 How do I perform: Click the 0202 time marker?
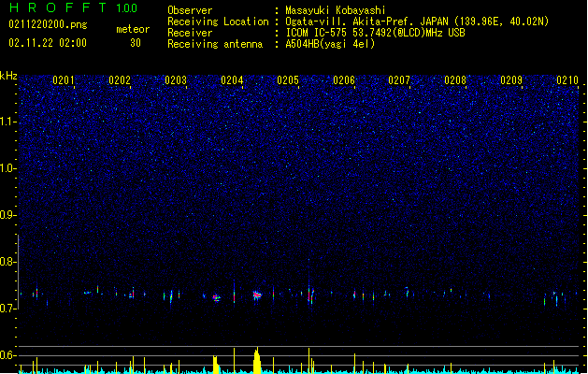120,80
